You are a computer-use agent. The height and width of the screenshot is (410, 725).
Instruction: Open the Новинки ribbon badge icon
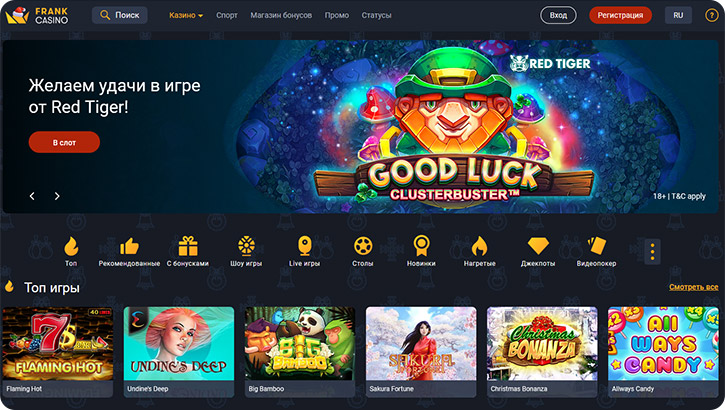[x=421, y=246]
